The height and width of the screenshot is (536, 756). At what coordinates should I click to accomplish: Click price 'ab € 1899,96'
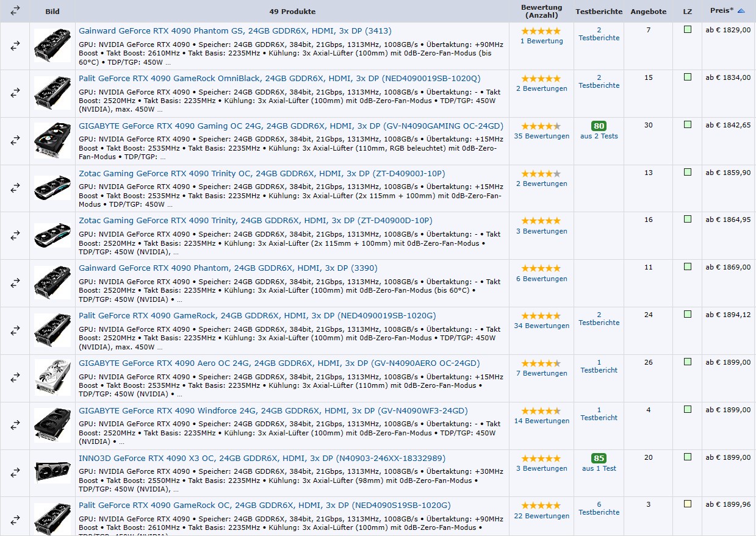tap(729, 504)
